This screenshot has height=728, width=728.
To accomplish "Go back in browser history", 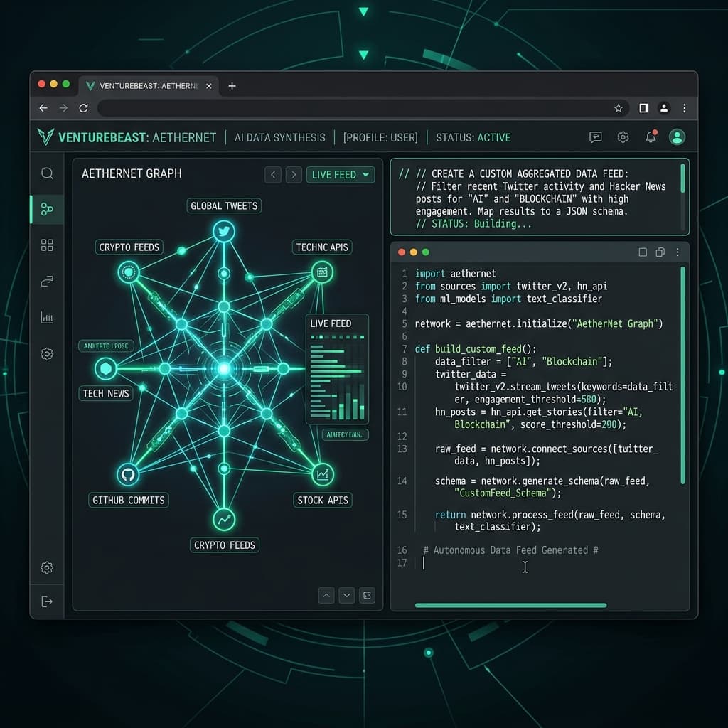I will (43, 108).
